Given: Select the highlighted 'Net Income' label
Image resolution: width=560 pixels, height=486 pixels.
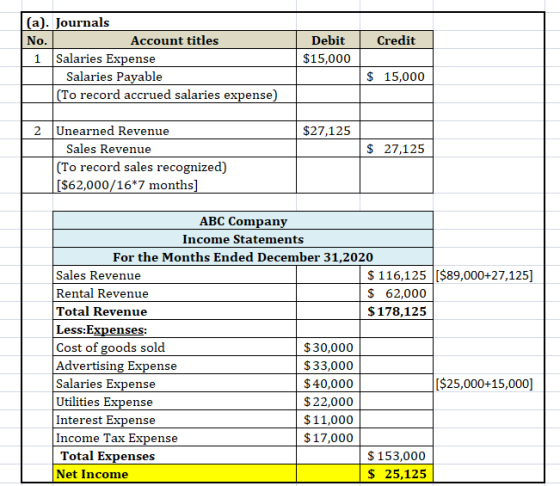Looking at the screenshot, I should [x=175, y=474].
